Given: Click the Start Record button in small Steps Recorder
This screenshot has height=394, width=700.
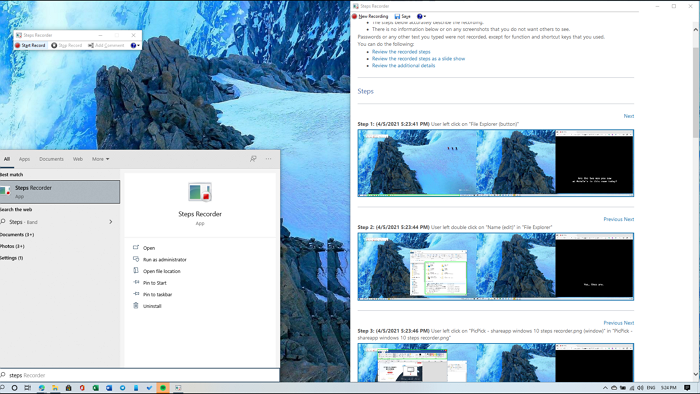Looking at the screenshot, I should click(30, 46).
